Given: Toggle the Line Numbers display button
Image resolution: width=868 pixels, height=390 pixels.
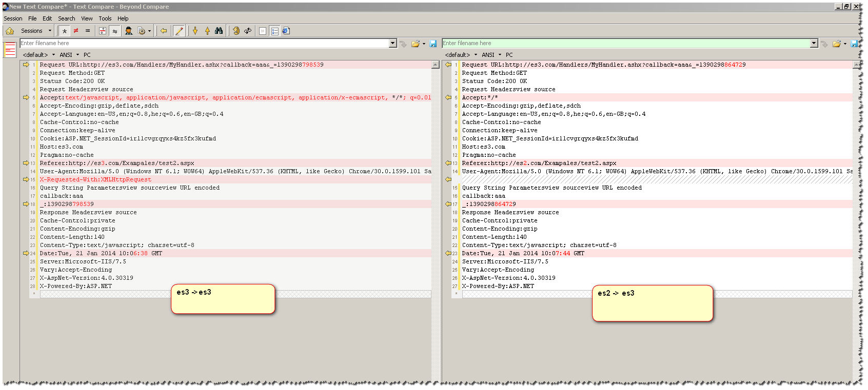Looking at the screenshot, I should click(275, 31).
